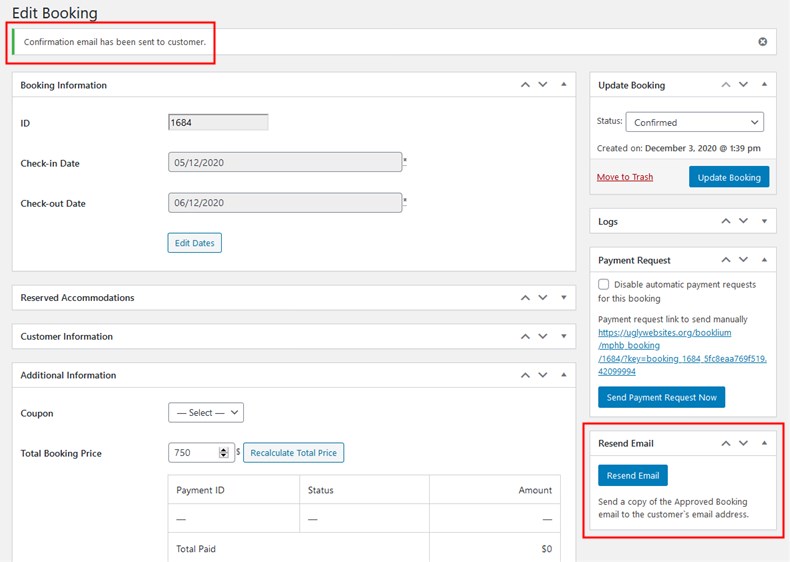790x562 pixels.
Task: Move Payment Request panel down
Action: (x=743, y=260)
